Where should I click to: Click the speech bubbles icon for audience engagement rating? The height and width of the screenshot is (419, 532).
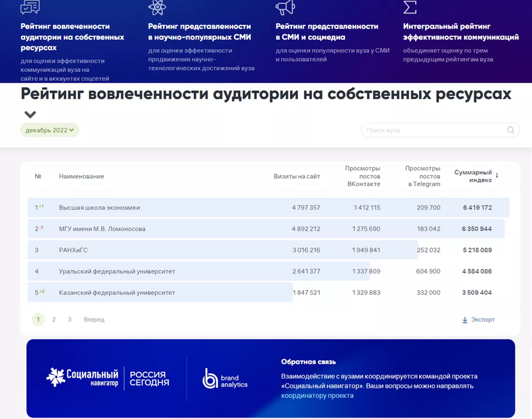[x=30, y=7]
